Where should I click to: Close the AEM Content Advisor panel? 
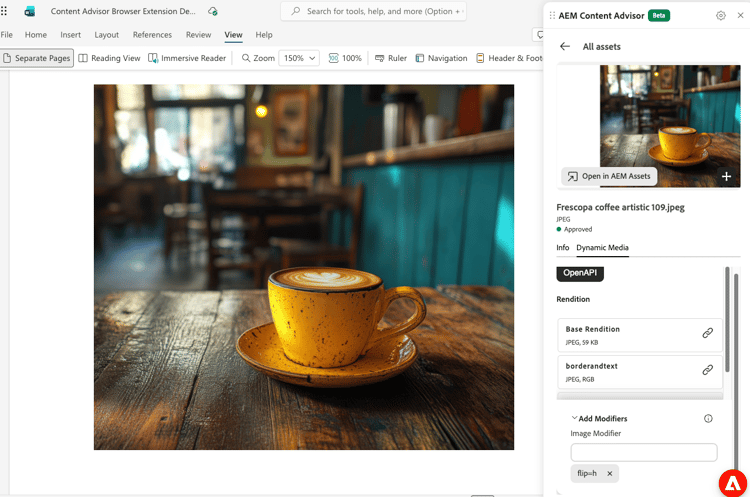740,15
